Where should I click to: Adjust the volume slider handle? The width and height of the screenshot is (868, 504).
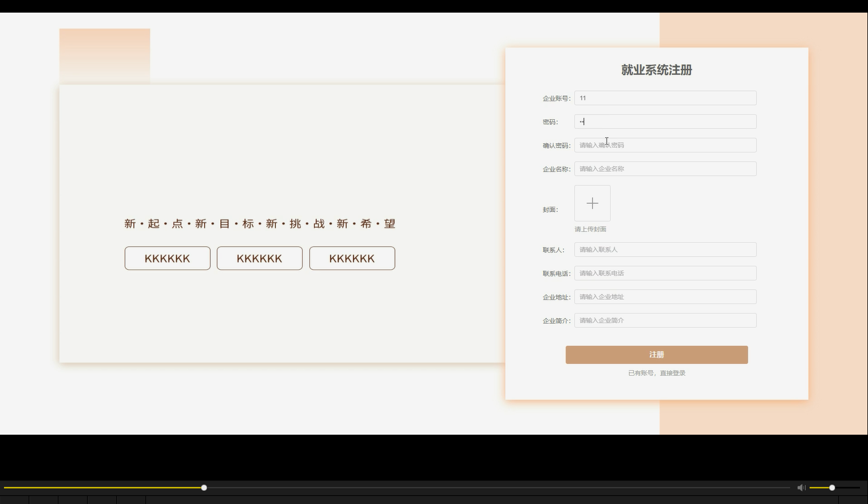click(x=832, y=487)
